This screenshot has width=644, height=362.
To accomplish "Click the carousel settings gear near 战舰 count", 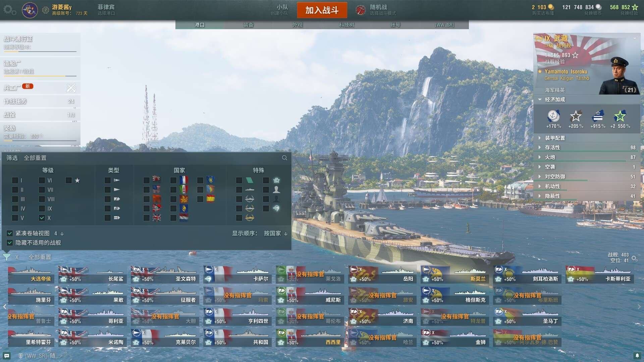I will tap(634, 258).
